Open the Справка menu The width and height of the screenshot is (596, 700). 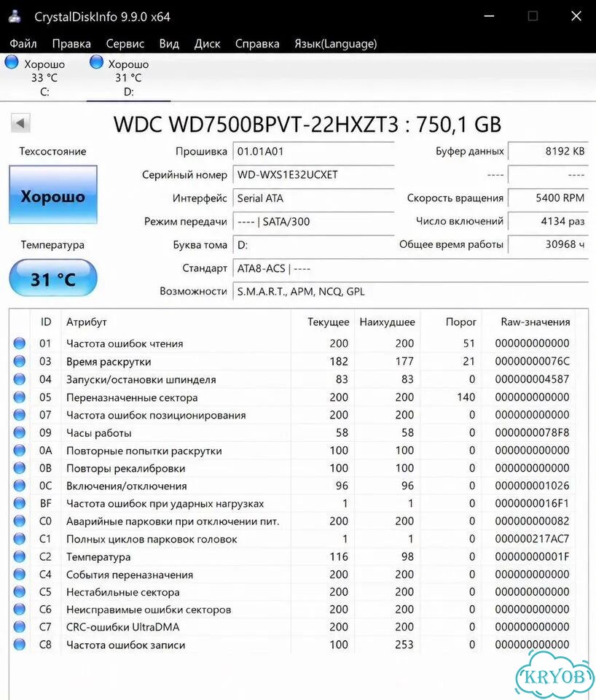257,44
